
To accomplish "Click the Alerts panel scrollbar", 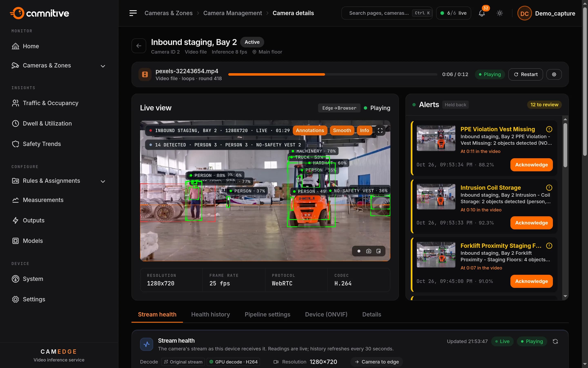I will 565,145.
